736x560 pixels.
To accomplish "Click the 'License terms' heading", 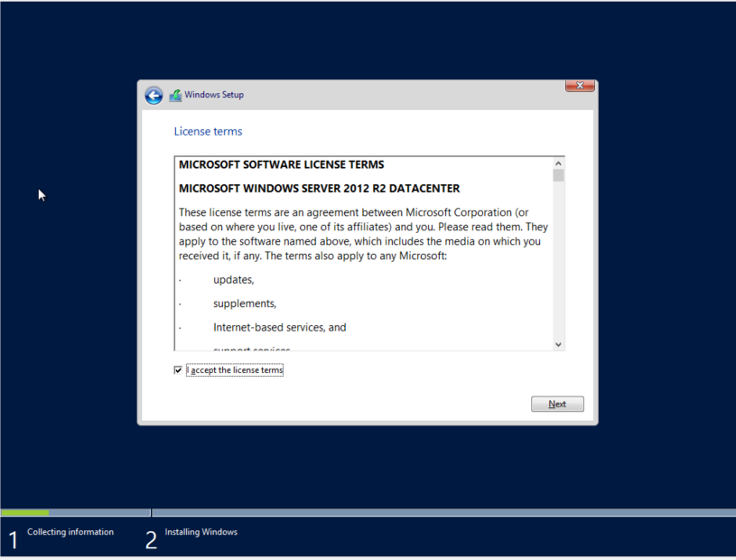I will pyautogui.click(x=208, y=132).
